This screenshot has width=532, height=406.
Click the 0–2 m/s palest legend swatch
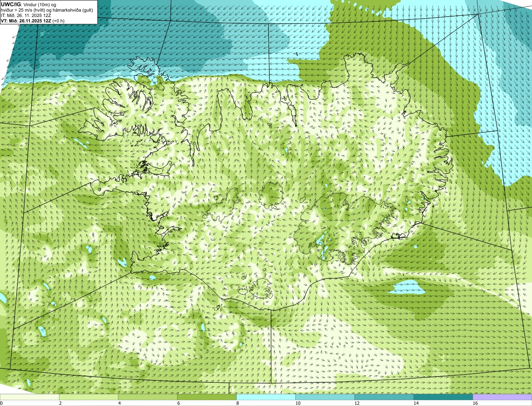(30, 397)
